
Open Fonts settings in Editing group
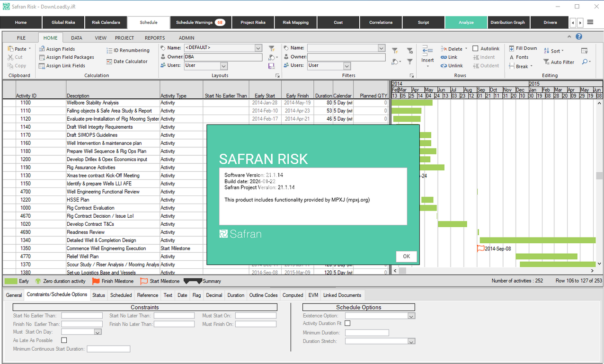518,57
